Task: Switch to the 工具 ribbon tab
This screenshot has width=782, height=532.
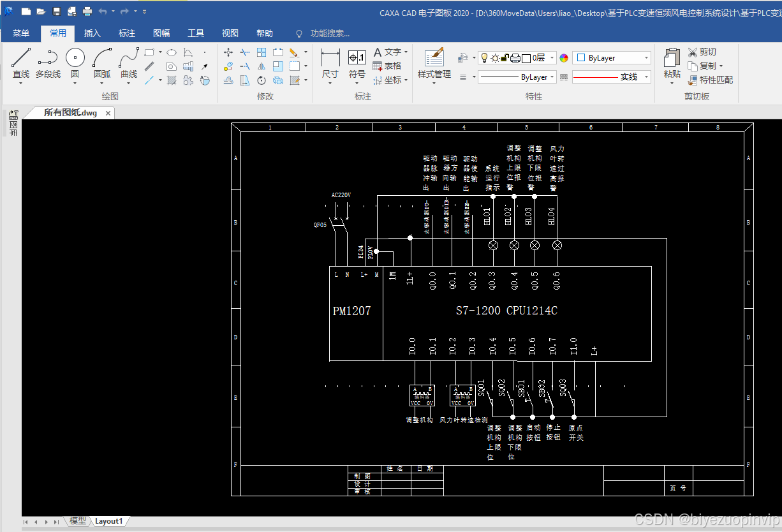Action: [x=196, y=33]
